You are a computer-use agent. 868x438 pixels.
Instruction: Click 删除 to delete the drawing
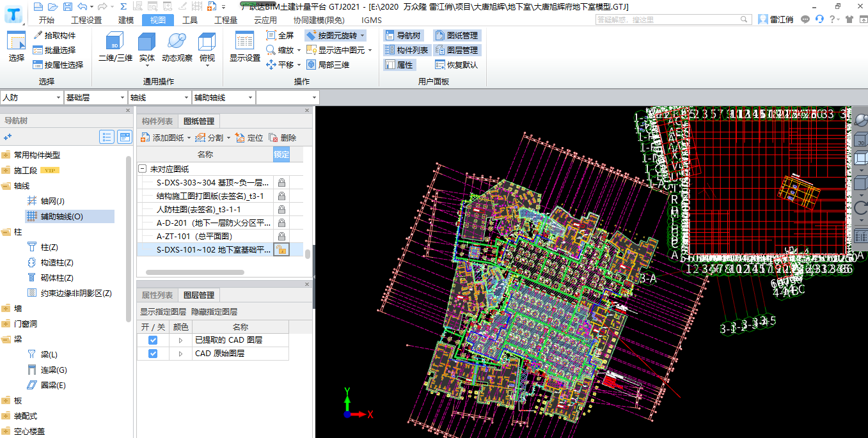point(283,137)
